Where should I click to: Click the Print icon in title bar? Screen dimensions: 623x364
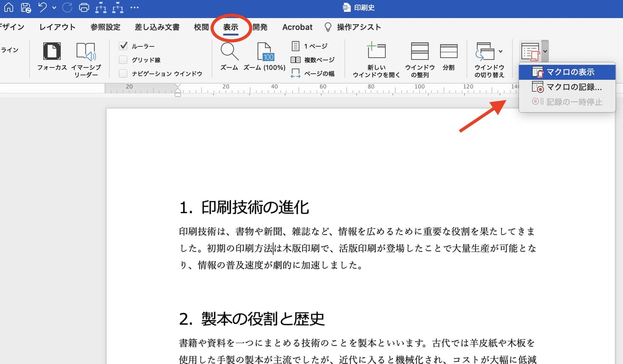click(x=84, y=8)
